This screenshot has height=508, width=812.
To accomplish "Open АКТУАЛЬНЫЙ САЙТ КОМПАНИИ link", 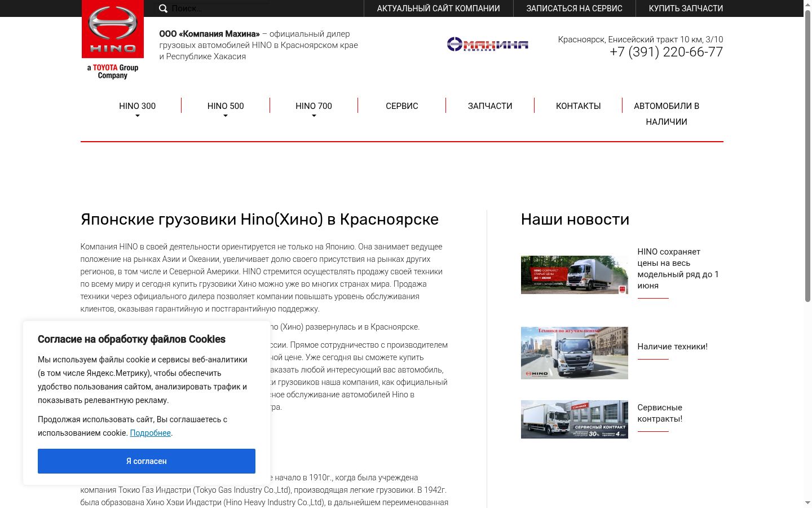I will (x=439, y=8).
